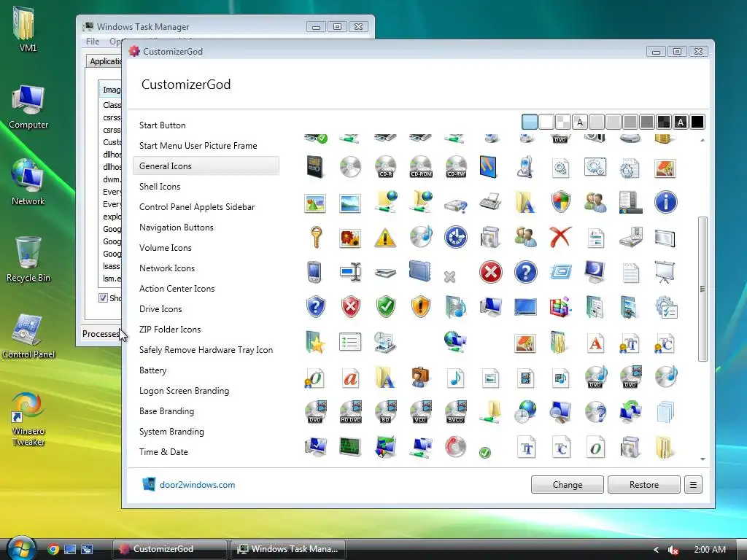Choose the light blue background swatch
The height and width of the screenshot is (560, 747).
(530, 122)
